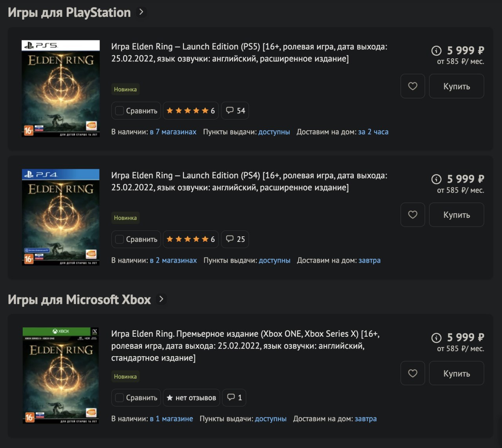Click heart icon for PS4 Elden Ring
This screenshot has width=502, height=448.
click(413, 215)
